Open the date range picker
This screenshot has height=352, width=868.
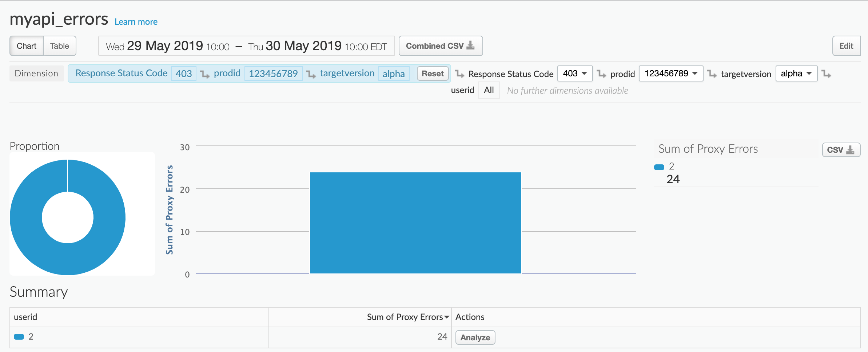pyautogui.click(x=246, y=46)
